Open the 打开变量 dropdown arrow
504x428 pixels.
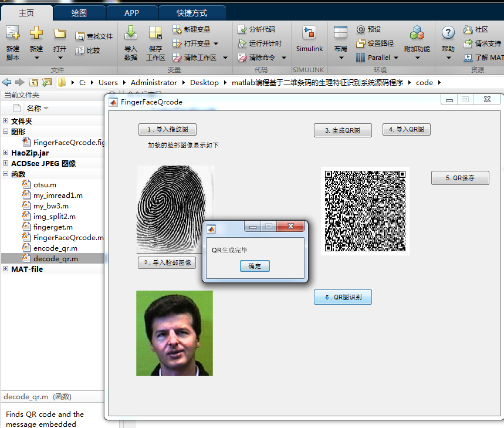click(x=216, y=43)
